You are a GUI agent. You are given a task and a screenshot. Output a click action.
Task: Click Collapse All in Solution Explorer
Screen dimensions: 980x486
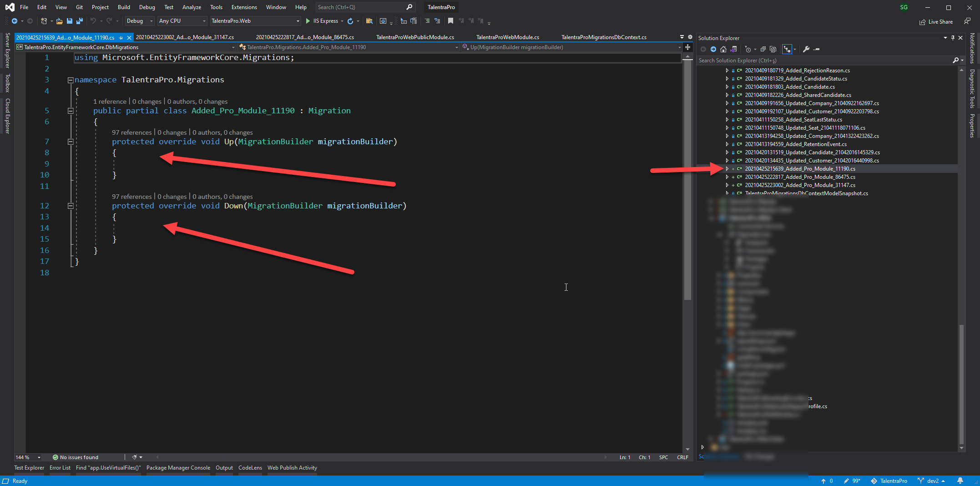click(x=763, y=49)
